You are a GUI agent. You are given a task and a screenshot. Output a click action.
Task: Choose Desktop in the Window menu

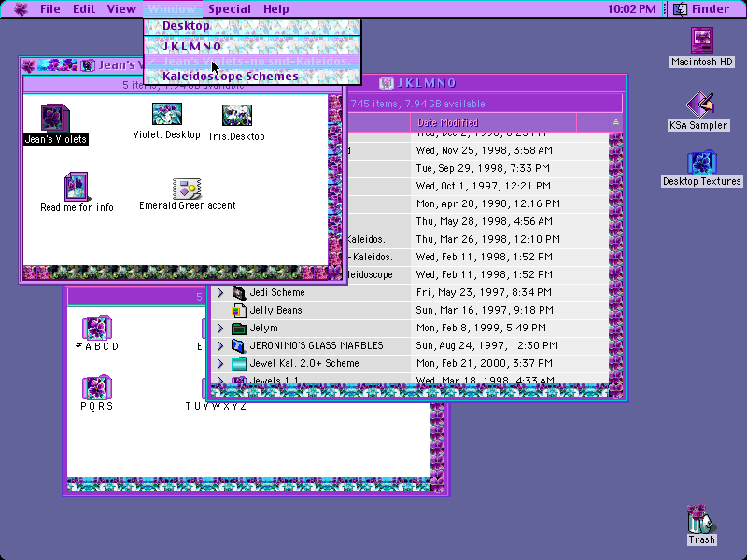(x=252, y=26)
